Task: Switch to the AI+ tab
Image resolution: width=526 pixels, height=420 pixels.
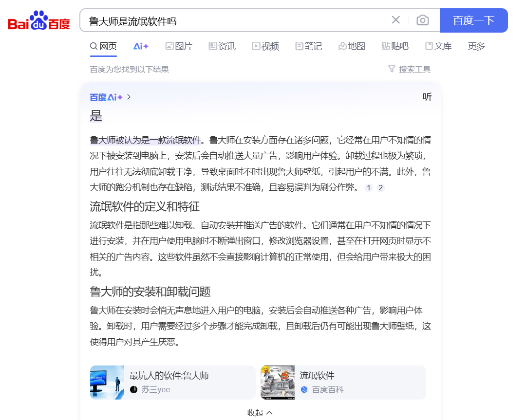Action: [141, 46]
